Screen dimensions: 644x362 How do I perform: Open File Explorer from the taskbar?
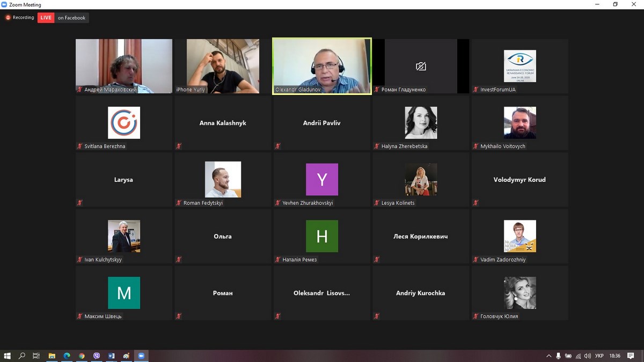(x=52, y=356)
